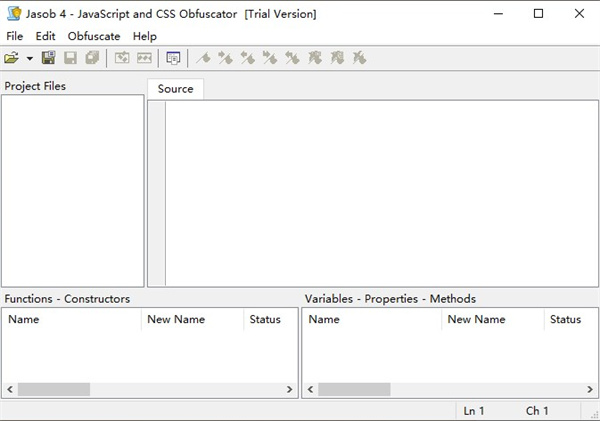
Task: Click the last greyed obfuscate toolbar icon
Action: (x=359, y=58)
